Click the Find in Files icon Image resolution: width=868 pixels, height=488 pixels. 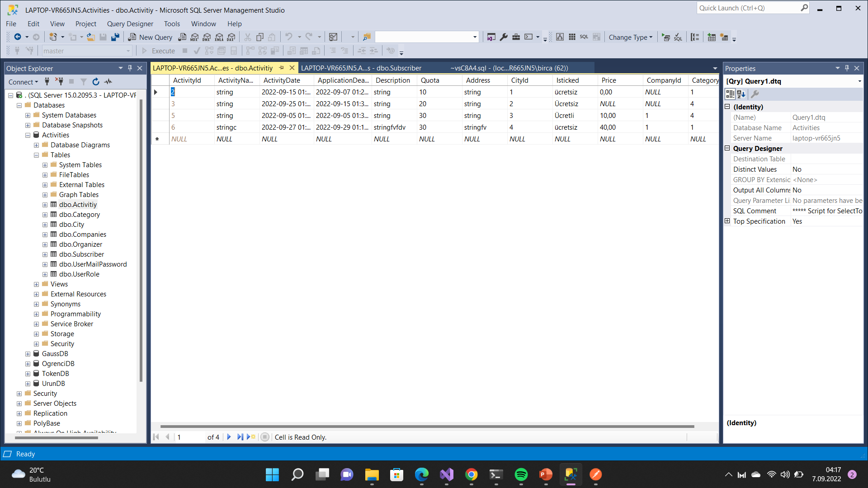(x=367, y=37)
